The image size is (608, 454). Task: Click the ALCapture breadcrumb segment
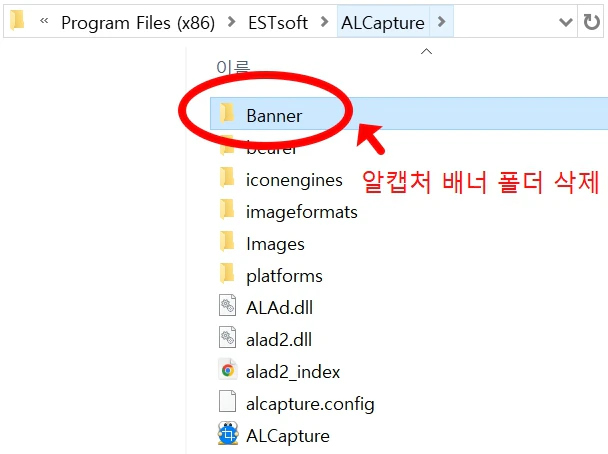click(383, 23)
